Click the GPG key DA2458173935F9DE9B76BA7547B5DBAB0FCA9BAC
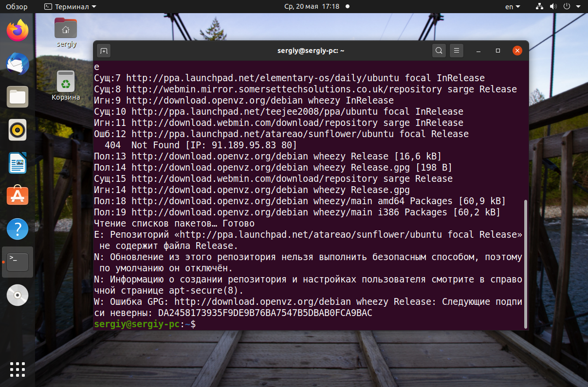The height and width of the screenshot is (387, 588). tap(265, 313)
